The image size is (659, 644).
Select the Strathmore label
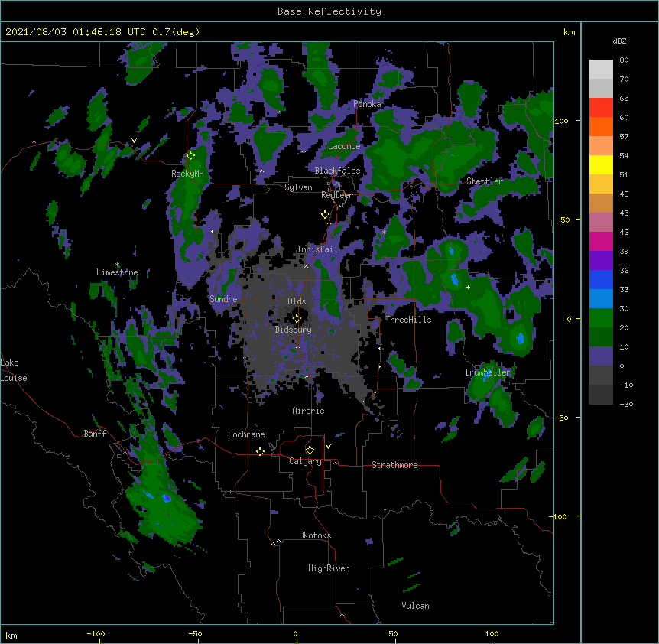(x=394, y=465)
